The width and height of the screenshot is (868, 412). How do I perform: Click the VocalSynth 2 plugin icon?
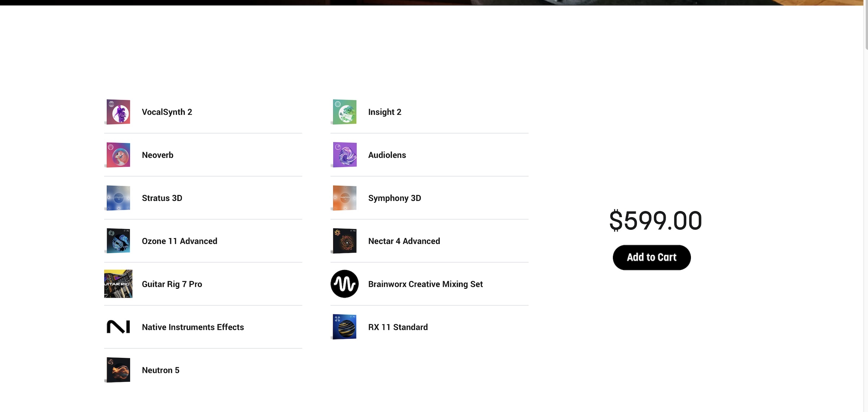118,111
